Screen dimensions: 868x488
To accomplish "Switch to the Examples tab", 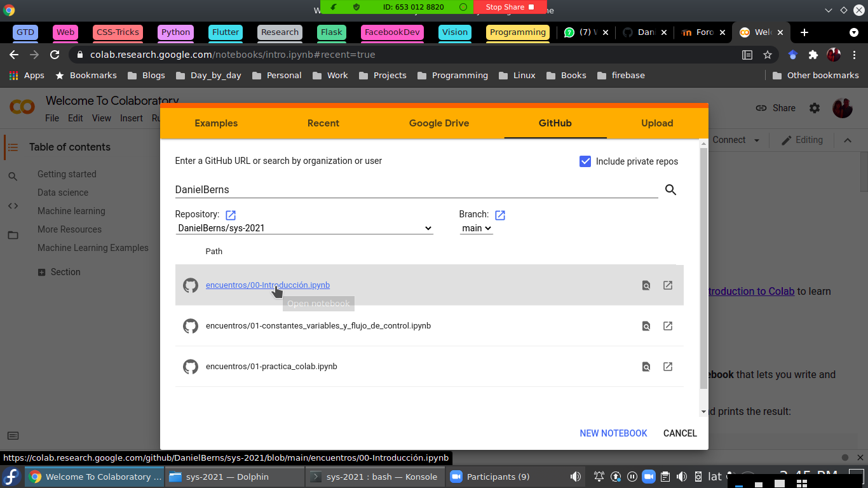I will (216, 123).
